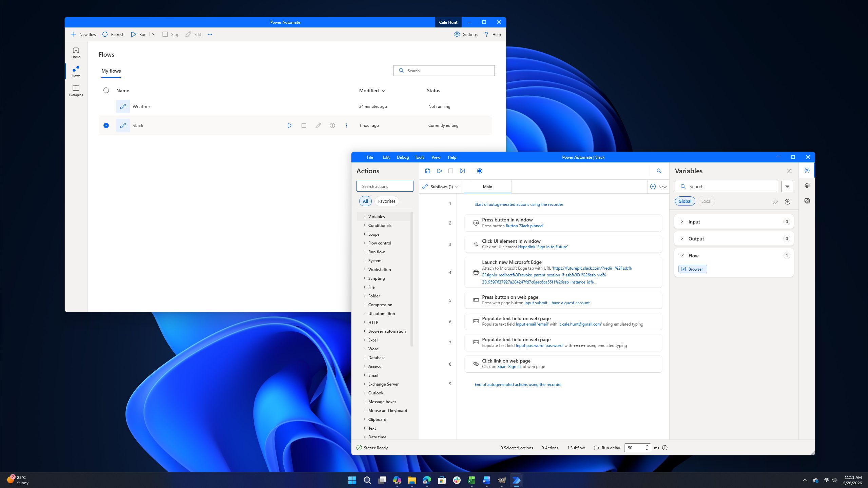
Task: Click the Windows Start button
Action: 352,480
